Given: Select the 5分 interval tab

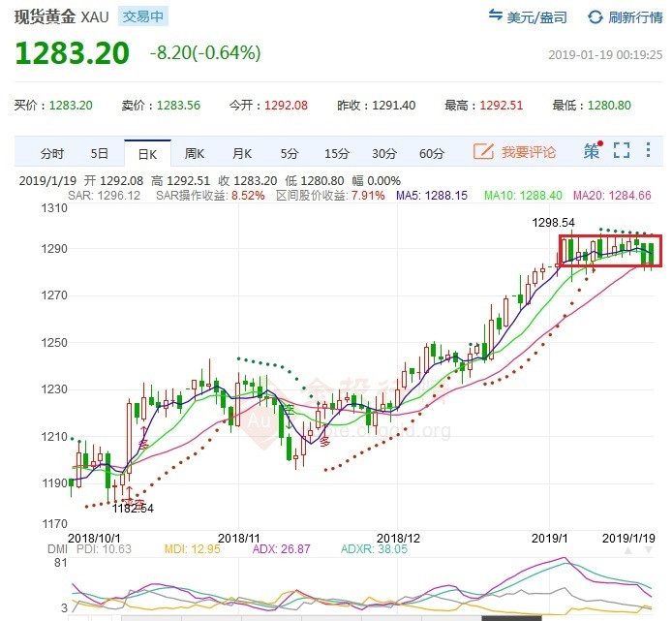Looking at the screenshot, I should (x=290, y=153).
